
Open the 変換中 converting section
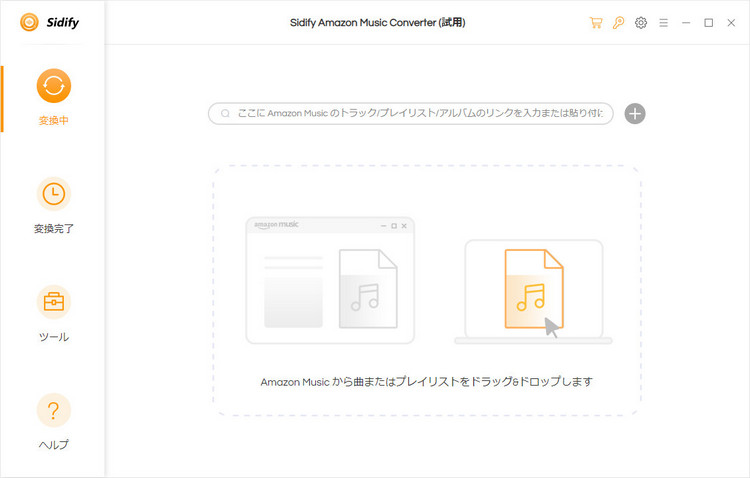click(54, 97)
